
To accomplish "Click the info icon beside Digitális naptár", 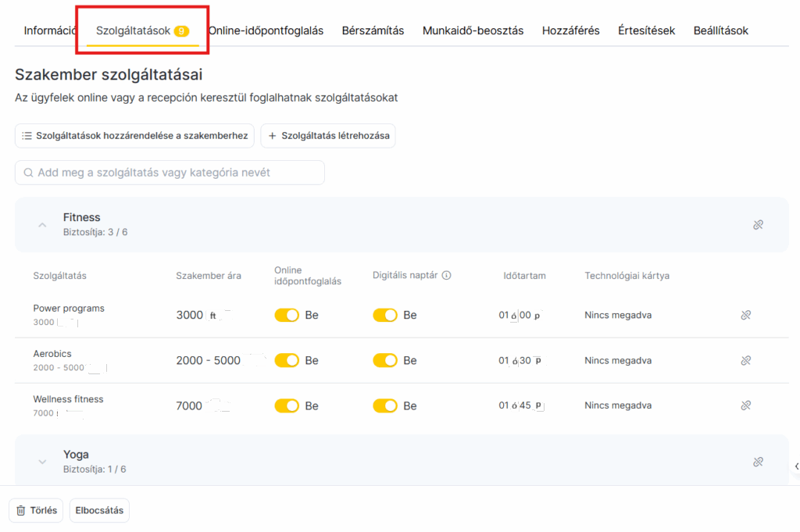I will point(447,276).
